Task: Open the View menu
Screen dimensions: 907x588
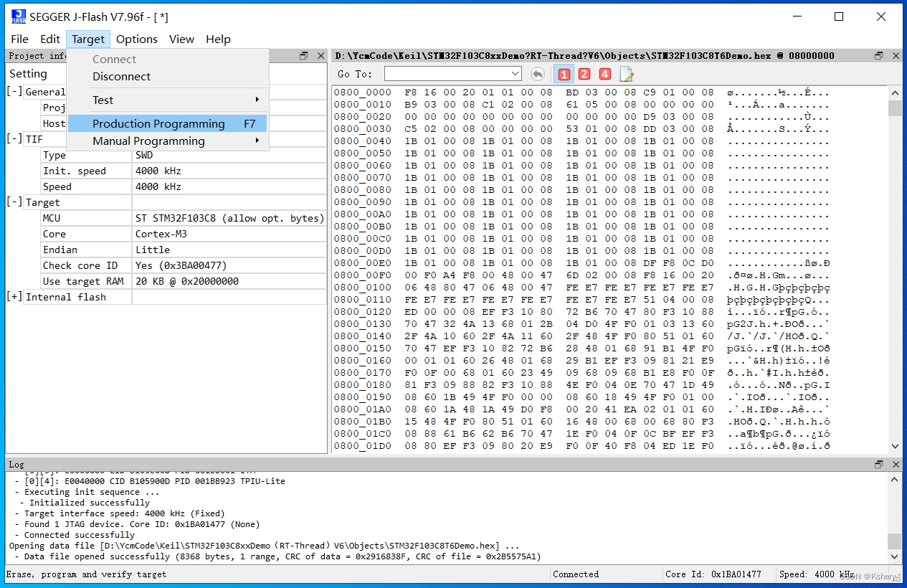Action: point(181,39)
